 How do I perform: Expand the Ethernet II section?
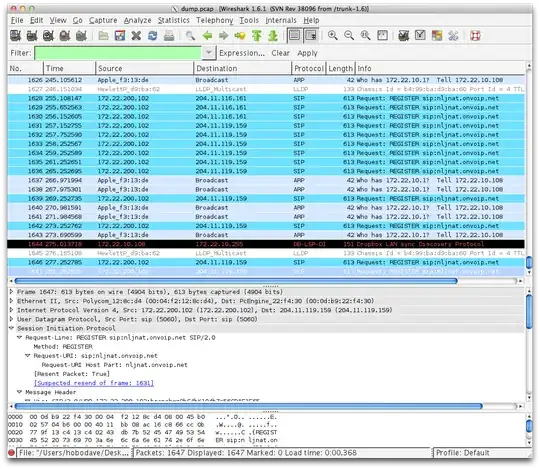(11, 301)
